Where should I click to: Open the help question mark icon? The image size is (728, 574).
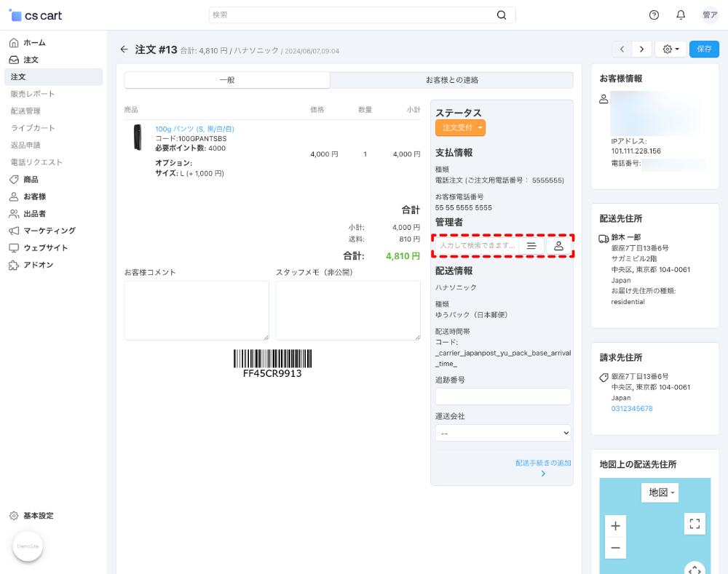[x=654, y=15]
